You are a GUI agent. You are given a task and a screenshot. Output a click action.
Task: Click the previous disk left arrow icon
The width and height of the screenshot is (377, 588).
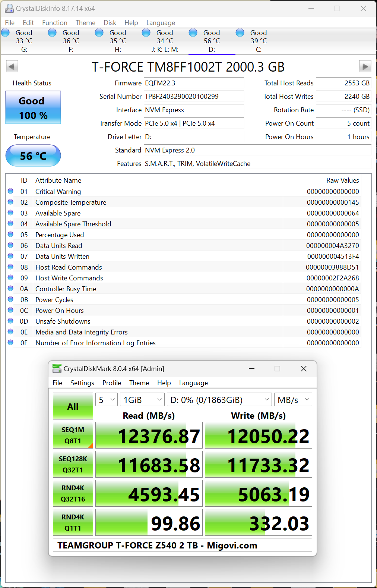tap(12, 67)
